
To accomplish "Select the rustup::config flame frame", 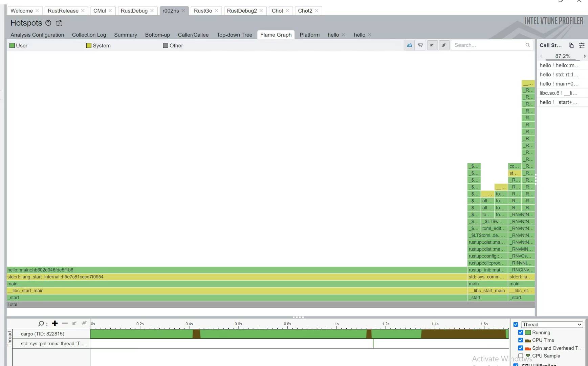I will click(x=487, y=256).
